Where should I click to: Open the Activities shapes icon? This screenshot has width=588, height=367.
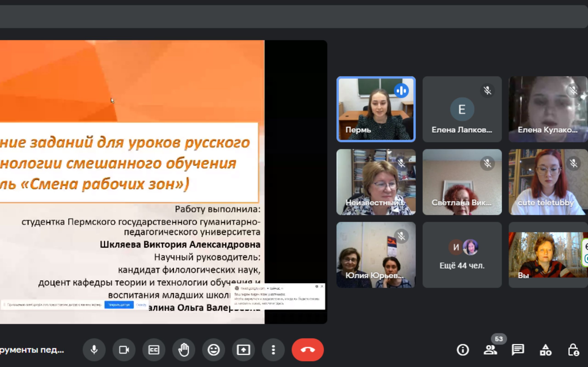click(x=546, y=350)
